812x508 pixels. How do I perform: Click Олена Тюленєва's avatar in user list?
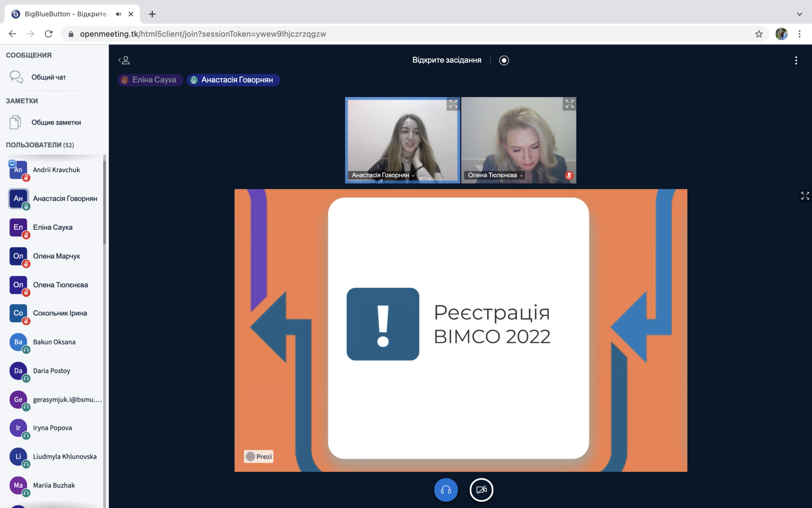(x=18, y=285)
